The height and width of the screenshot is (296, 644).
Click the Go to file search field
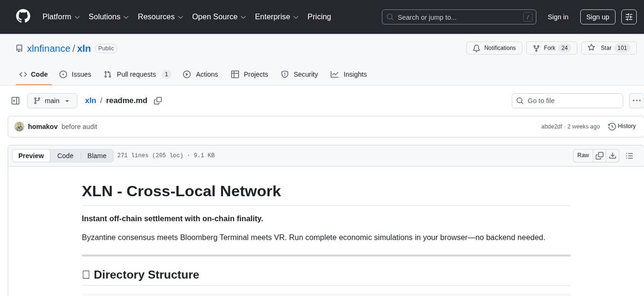567,100
